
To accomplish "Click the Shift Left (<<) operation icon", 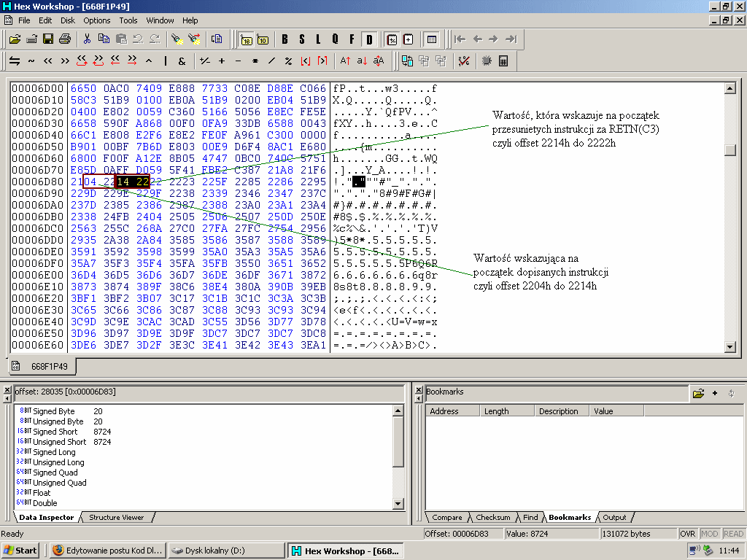I will [x=48, y=61].
